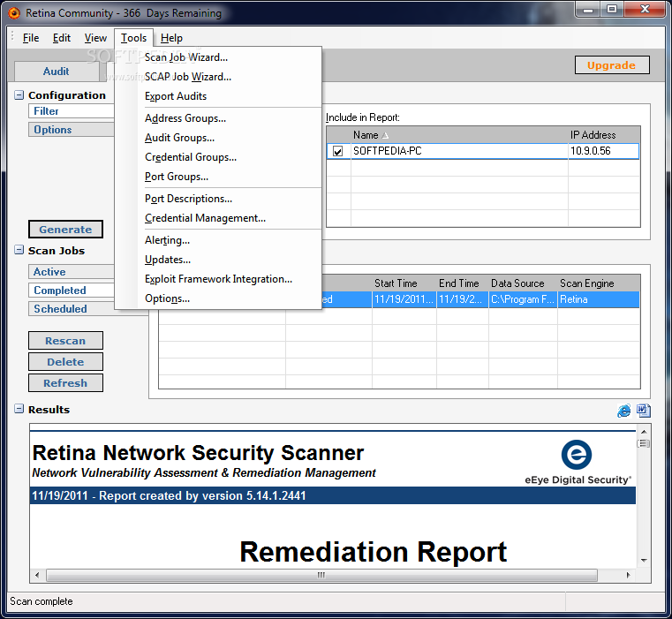
Task: Click Scan Engine column header
Action: (599, 283)
